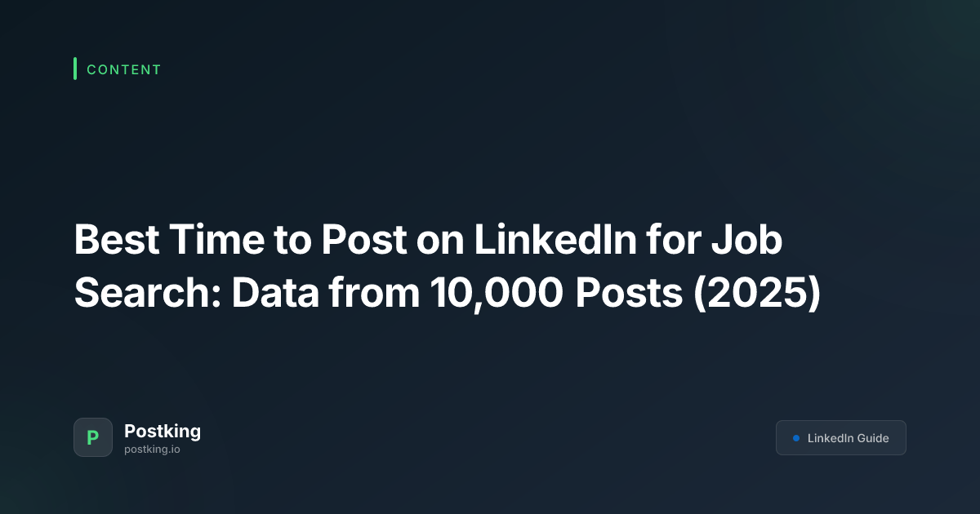Viewport: 980px width, 514px height.
Task: Click the green Postking P logo icon
Action: (x=93, y=437)
